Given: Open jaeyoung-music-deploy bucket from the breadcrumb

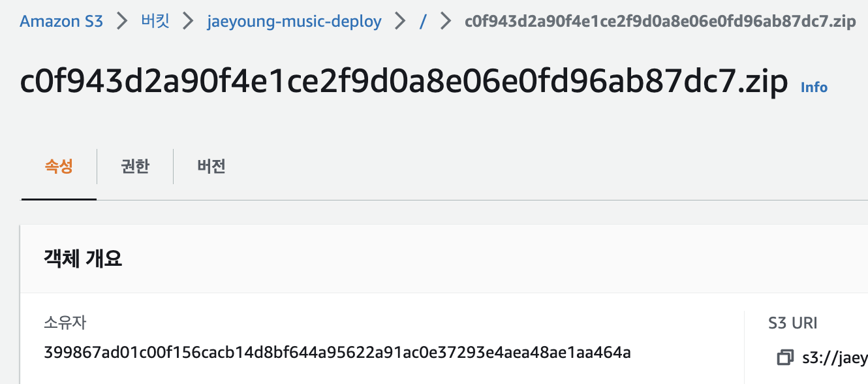Looking at the screenshot, I should pos(294,21).
